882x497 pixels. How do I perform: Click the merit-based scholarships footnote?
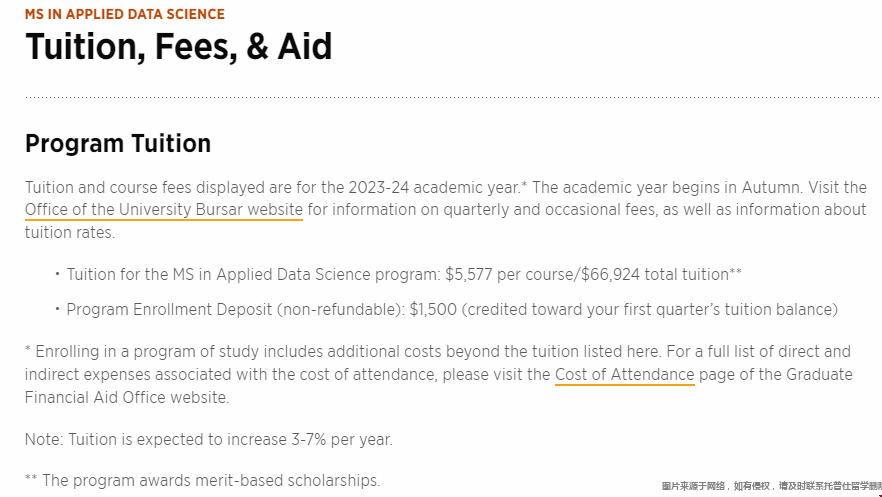[202, 481]
